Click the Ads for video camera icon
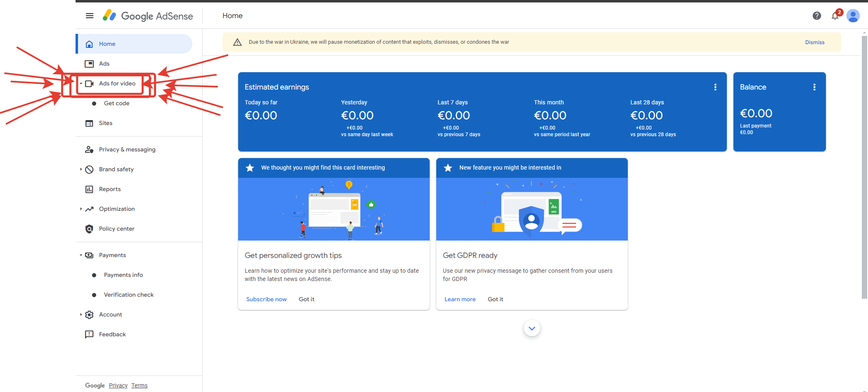The image size is (868, 392). tap(89, 84)
